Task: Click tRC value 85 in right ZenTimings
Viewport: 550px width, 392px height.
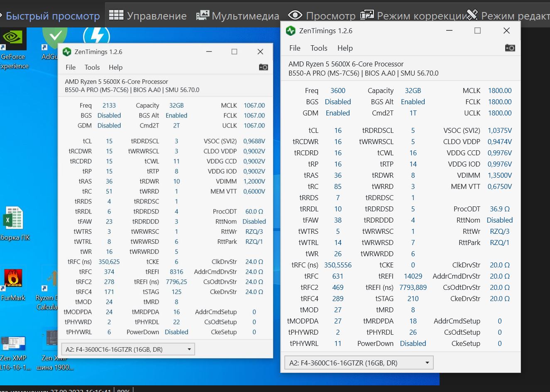Action: click(338, 186)
